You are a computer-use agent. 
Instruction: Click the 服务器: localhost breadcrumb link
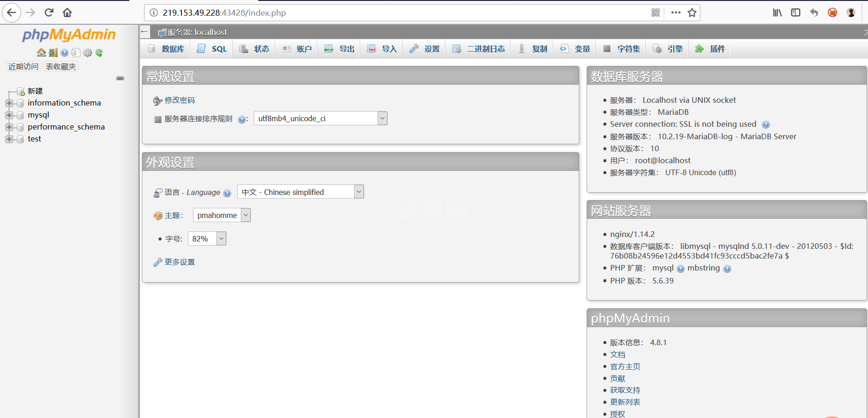click(197, 32)
